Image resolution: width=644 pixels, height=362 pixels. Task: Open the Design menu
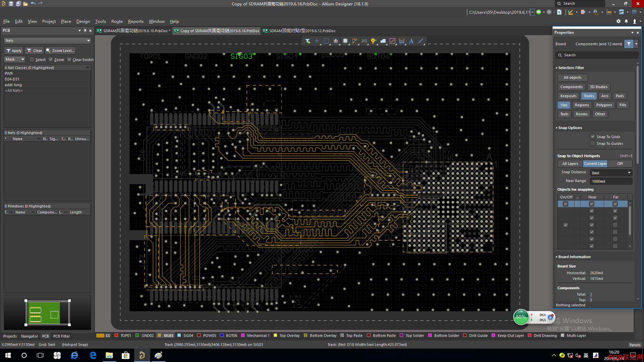coord(83,21)
